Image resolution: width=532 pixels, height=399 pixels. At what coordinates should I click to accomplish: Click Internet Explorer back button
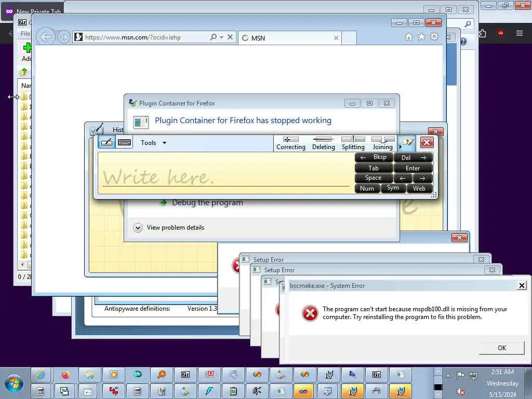(x=46, y=37)
